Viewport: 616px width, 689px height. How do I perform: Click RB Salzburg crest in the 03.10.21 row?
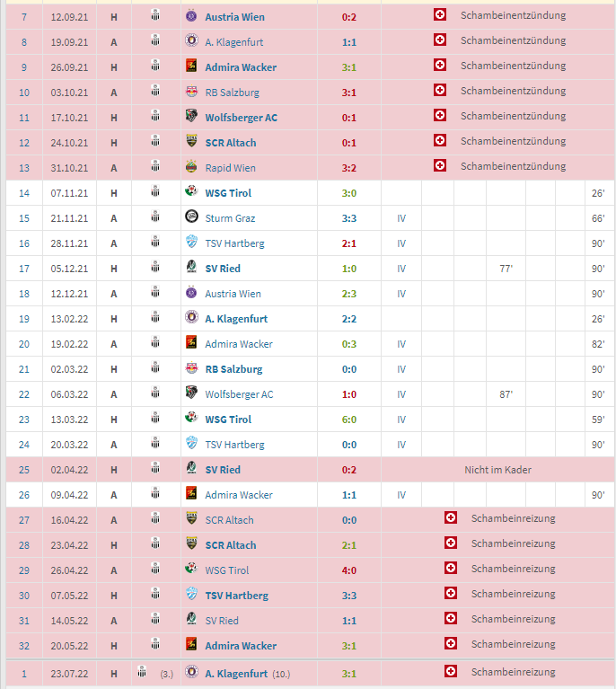click(x=191, y=92)
